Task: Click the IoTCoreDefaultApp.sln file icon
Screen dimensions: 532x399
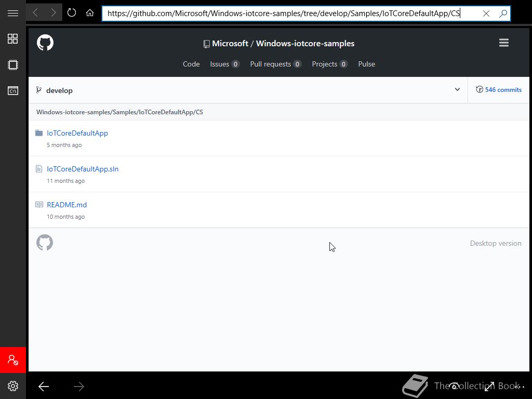Action: pyautogui.click(x=39, y=169)
